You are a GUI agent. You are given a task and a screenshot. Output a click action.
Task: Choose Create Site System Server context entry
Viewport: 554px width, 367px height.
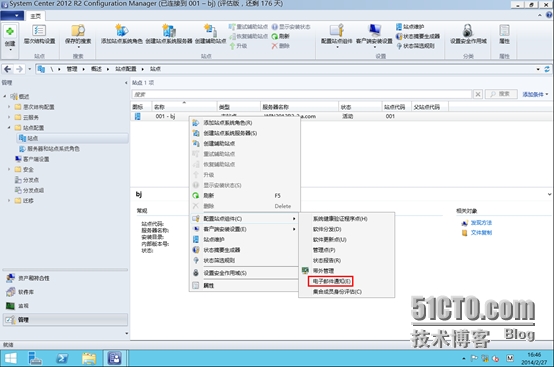pos(244,133)
